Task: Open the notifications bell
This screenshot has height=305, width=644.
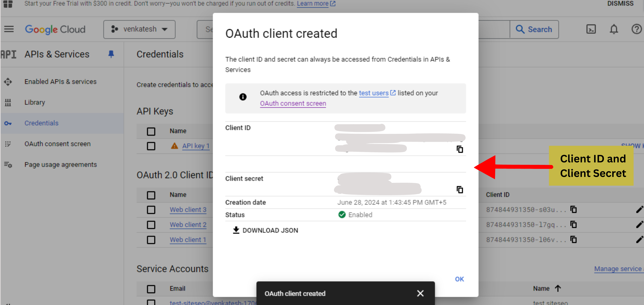Action: 614,29
